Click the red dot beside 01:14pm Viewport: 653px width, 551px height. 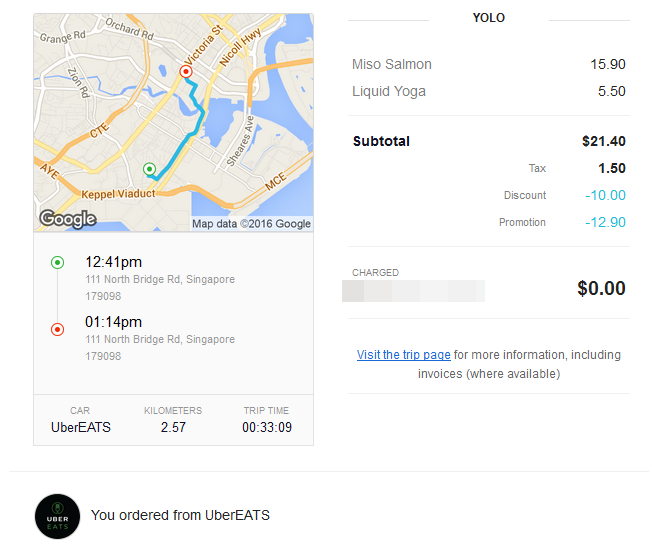(x=57, y=329)
